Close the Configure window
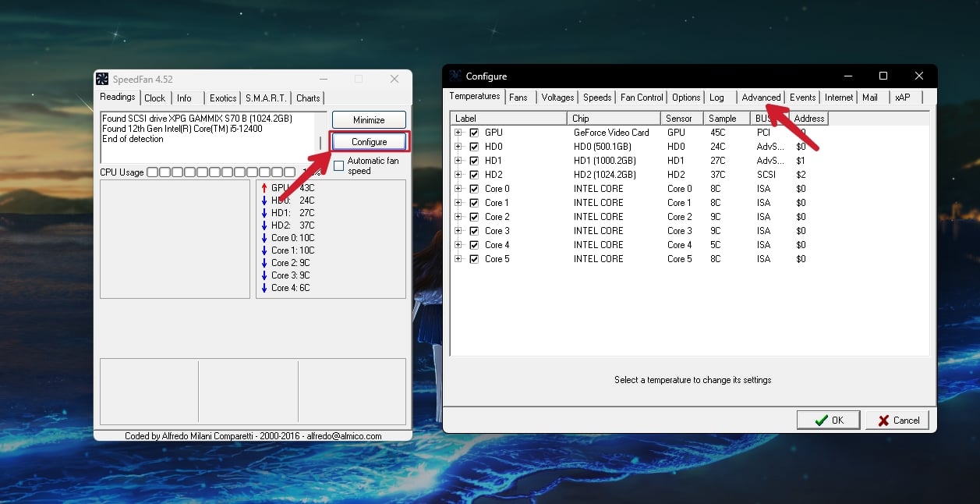Image resolution: width=980 pixels, height=504 pixels. tap(919, 76)
